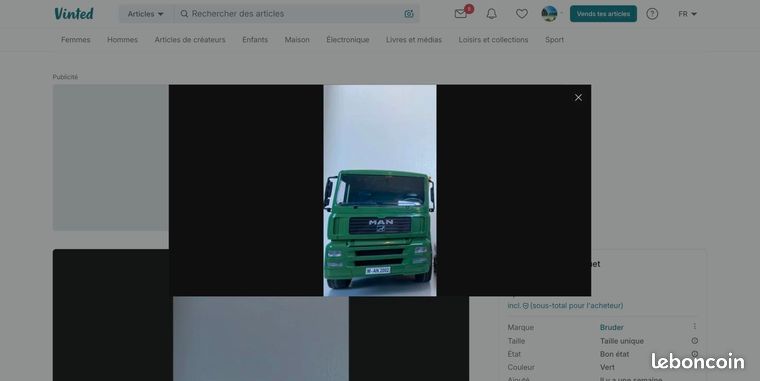The image size is (760, 381).
Task: Click the green MAN truck photo
Action: point(380,190)
